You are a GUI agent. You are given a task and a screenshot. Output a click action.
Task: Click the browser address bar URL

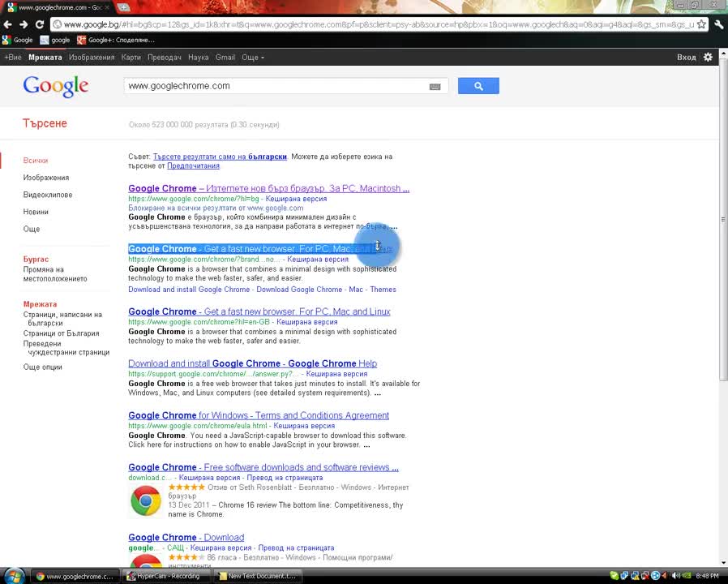379,24
